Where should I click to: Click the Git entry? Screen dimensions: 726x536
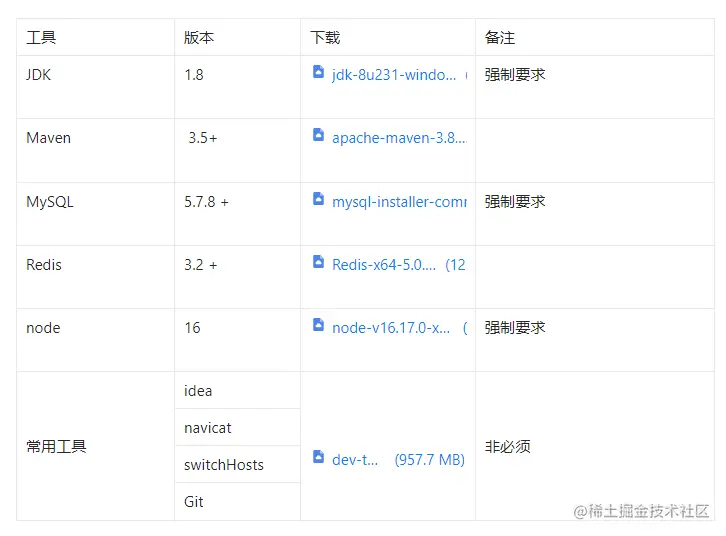tap(194, 502)
